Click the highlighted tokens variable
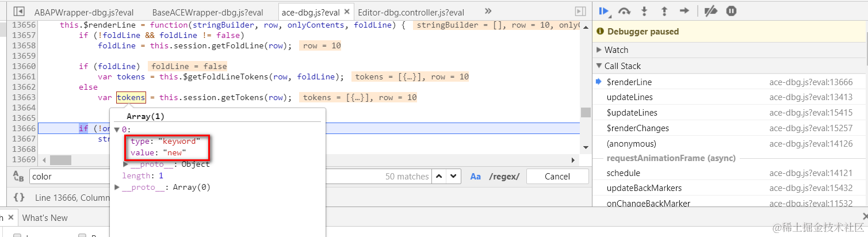 [131, 97]
